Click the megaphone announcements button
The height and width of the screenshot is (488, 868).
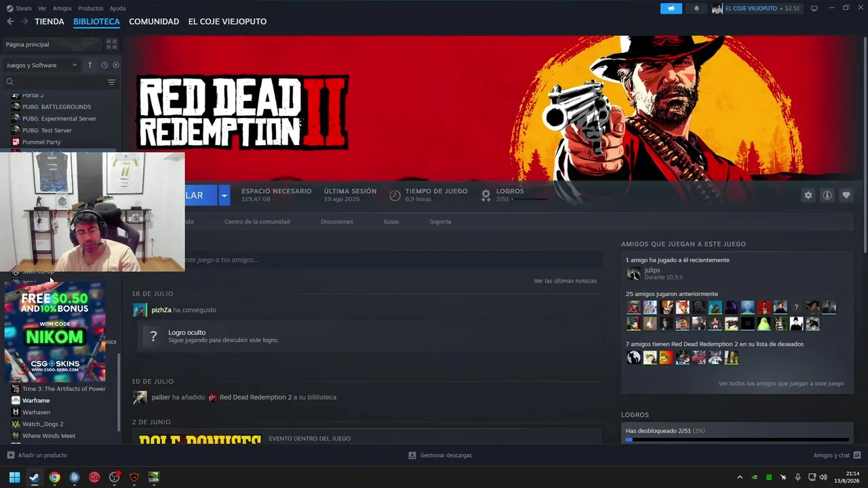pyautogui.click(x=671, y=8)
